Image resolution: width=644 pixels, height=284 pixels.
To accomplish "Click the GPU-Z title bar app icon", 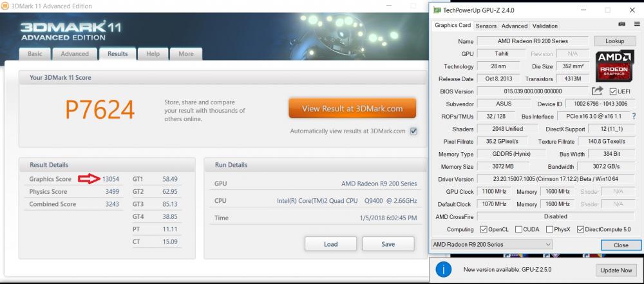I will (437, 10).
